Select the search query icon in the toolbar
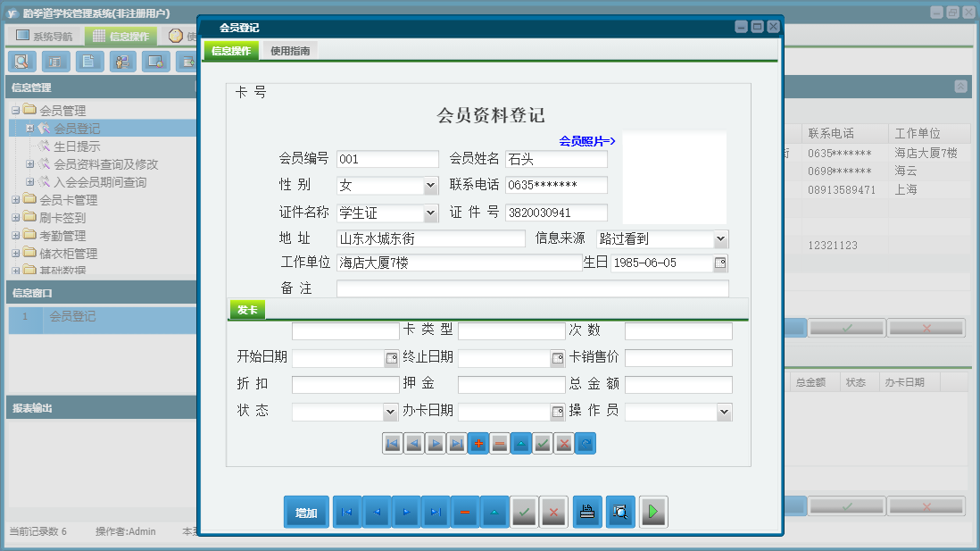Screen dimensions: 980x551 tap(22, 62)
